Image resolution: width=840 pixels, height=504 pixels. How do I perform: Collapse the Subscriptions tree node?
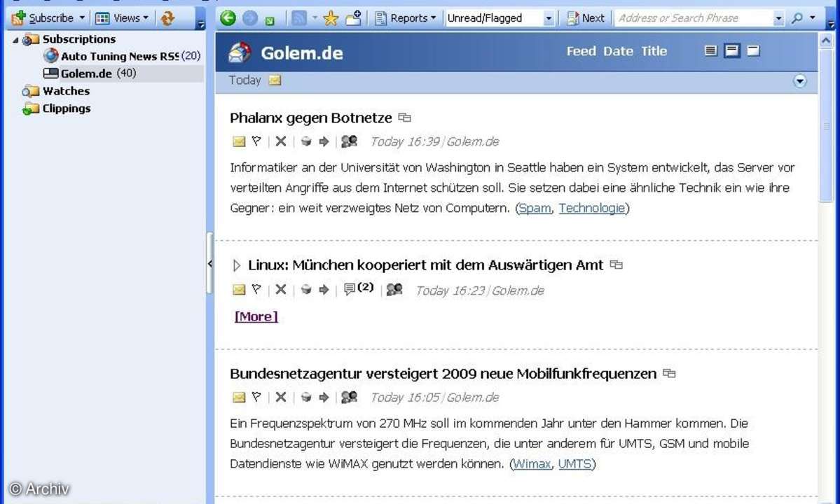(15, 40)
